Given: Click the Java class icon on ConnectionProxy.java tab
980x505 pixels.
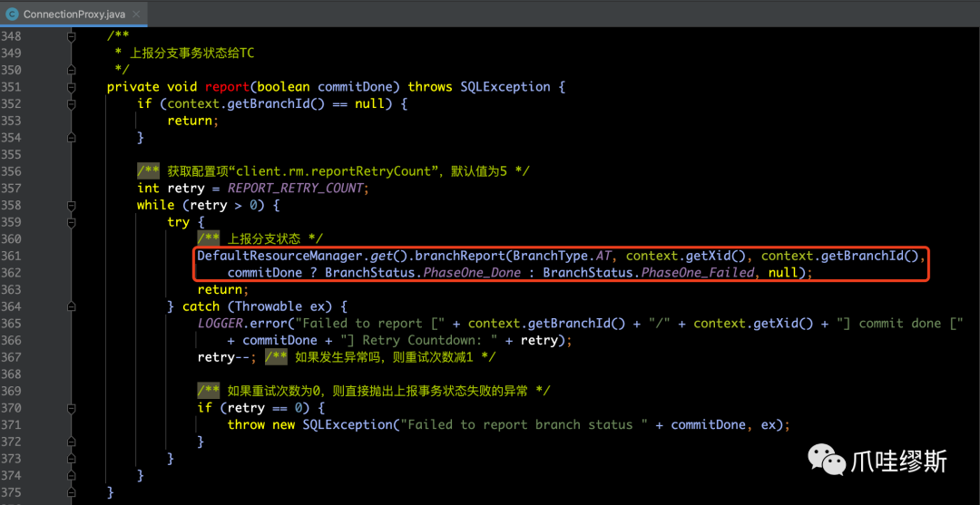Looking at the screenshot, I should [11, 13].
